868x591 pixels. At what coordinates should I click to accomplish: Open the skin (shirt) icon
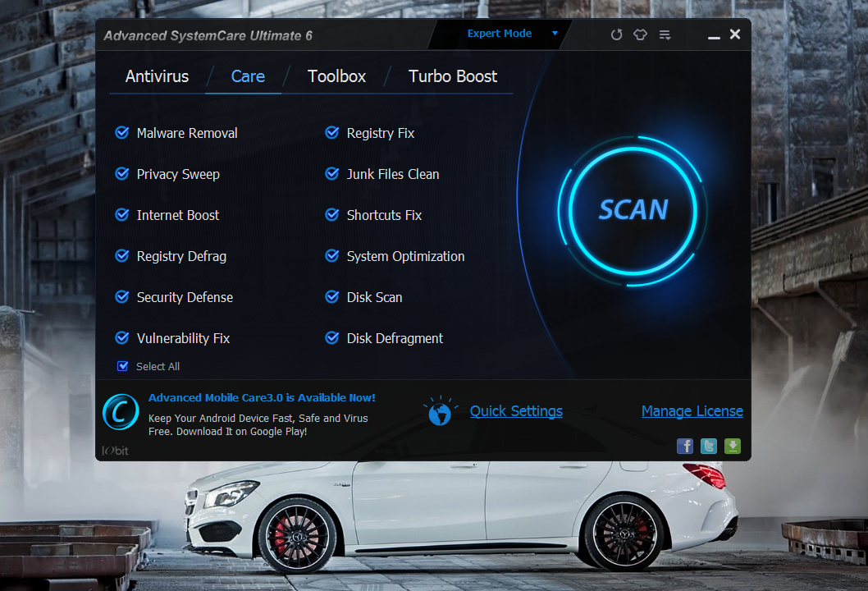click(x=641, y=35)
